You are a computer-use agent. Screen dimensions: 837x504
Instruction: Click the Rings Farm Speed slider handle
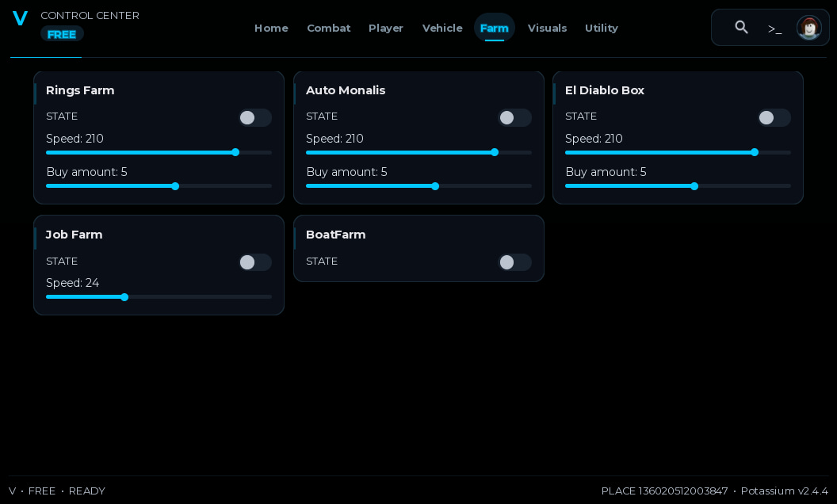(x=235, y=153)
